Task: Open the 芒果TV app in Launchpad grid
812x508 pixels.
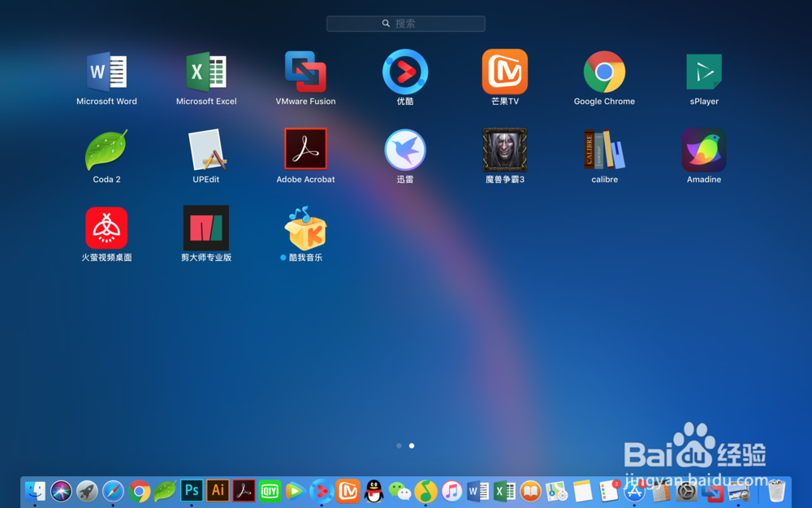Action: [x=505, y=72]
